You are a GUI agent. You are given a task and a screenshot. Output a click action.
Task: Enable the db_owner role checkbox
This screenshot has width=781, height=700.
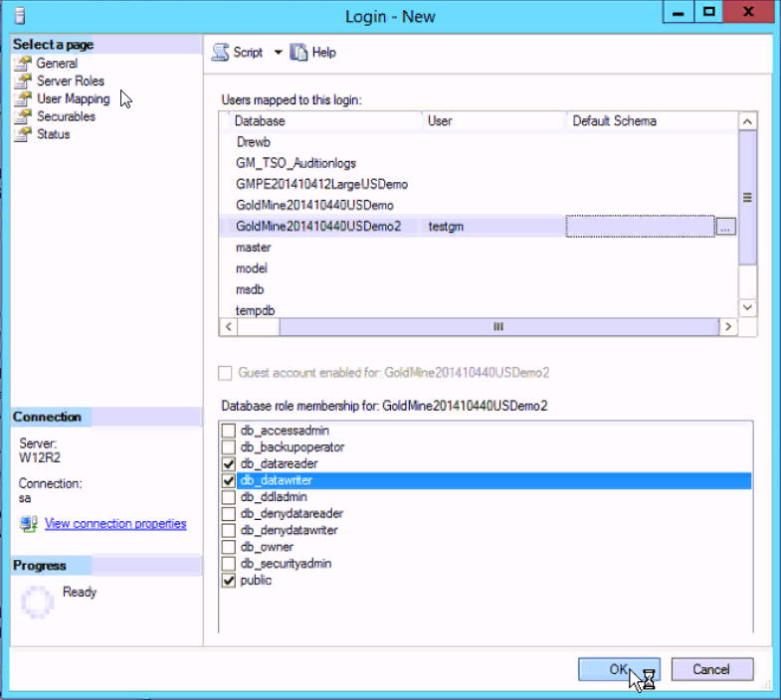(x=230, y=547)
